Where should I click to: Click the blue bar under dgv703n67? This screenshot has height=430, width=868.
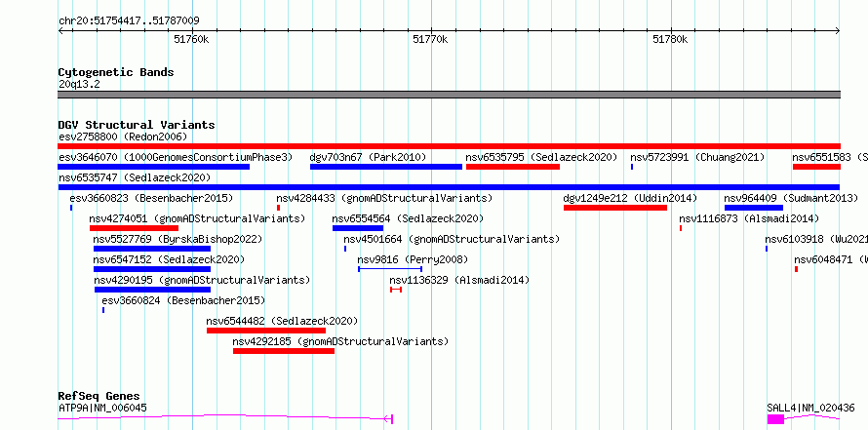point(386,167)
